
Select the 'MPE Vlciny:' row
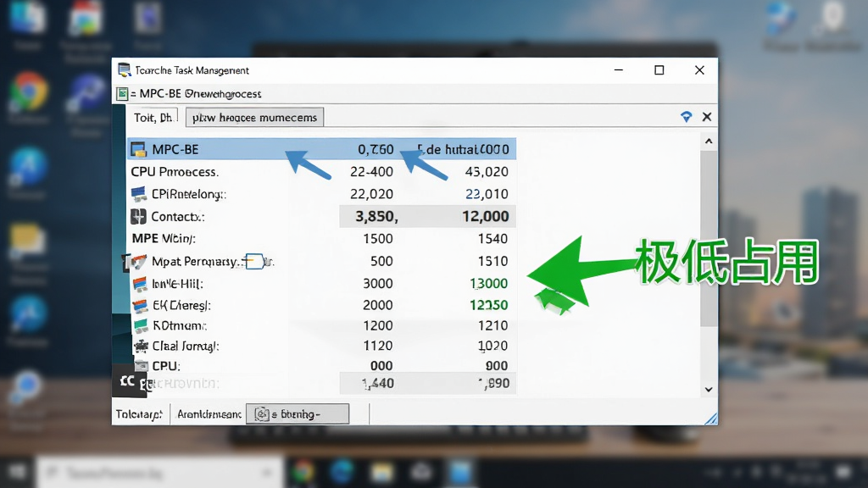point(321,238)
